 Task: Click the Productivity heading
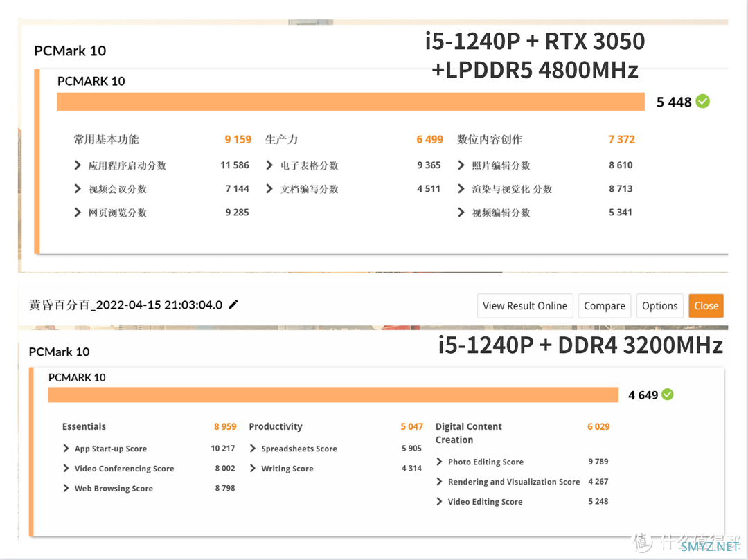tap(276, 426)
